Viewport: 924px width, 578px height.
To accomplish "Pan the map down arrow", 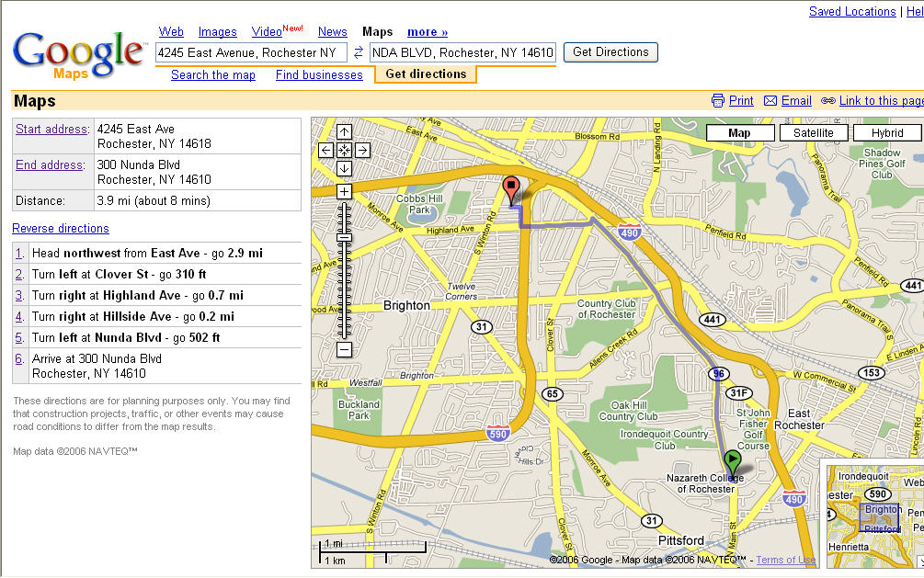I will [x=344, y=168].
